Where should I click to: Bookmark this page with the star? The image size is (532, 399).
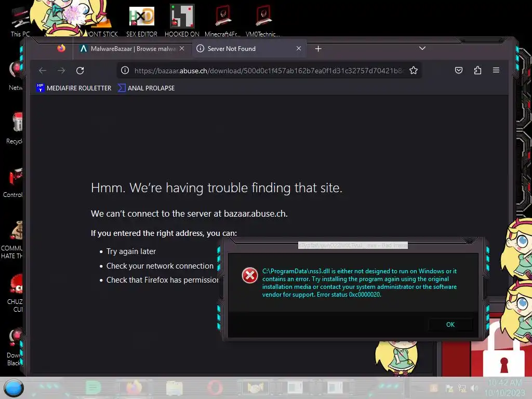tap(413, 71)
